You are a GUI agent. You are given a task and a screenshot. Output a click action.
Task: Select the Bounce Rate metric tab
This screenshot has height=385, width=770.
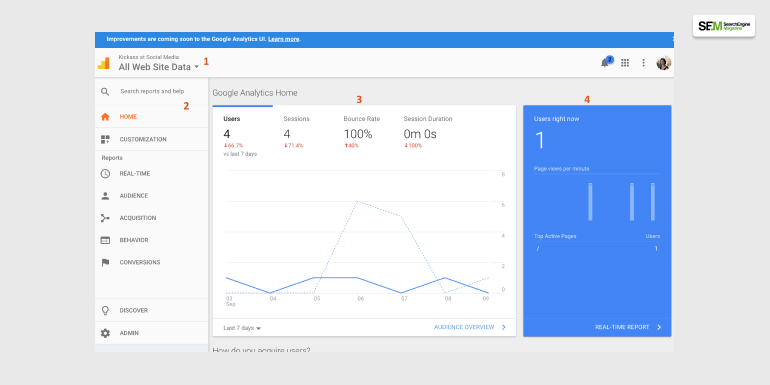pos(362,133)
